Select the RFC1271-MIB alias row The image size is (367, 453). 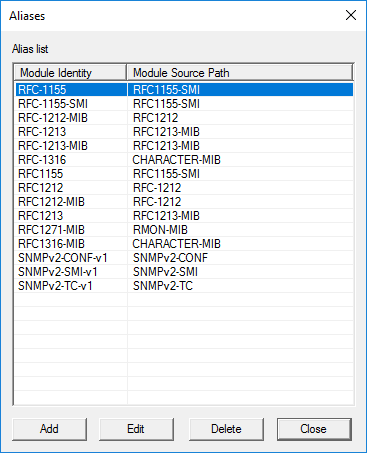click(x=184, y=230)
